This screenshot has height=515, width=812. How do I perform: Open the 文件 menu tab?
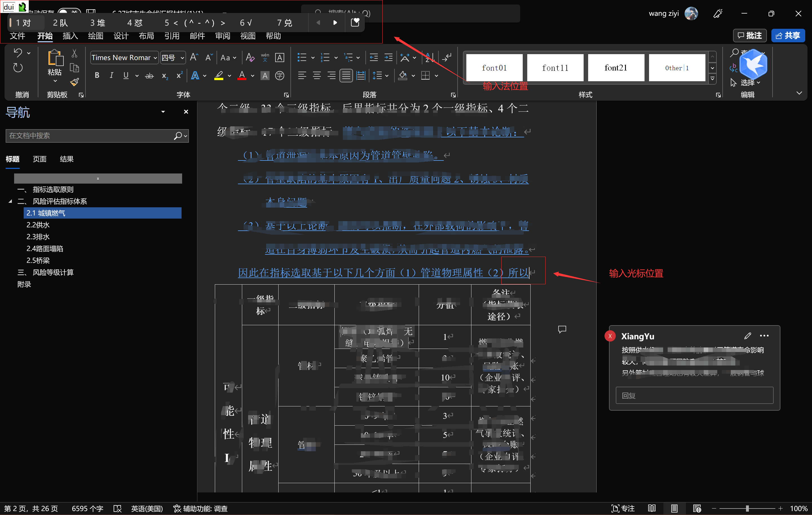(x=17, y=36)
